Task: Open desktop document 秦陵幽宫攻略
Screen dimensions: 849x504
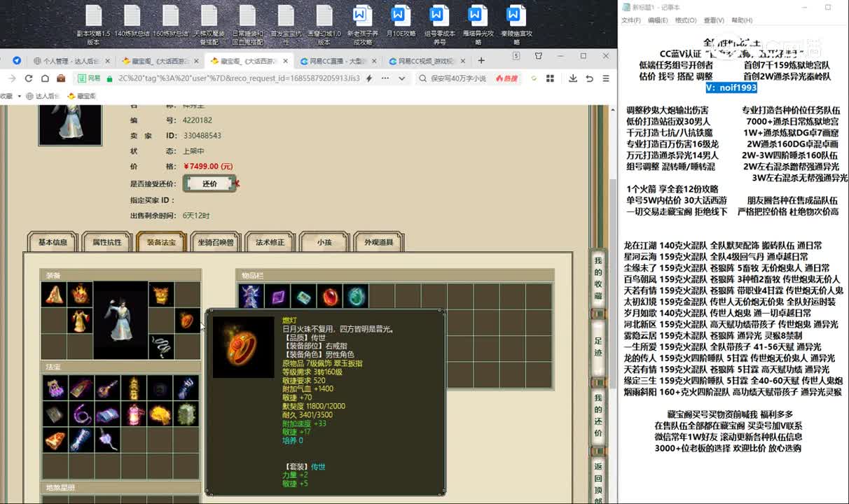Action: point(516,24)
